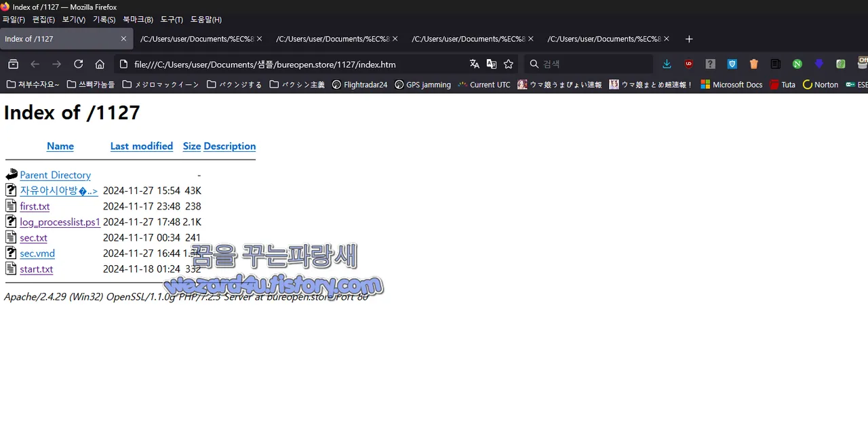Click the Firefox View icon
Viewport: 868px width, 440px height.
[13, 64]
